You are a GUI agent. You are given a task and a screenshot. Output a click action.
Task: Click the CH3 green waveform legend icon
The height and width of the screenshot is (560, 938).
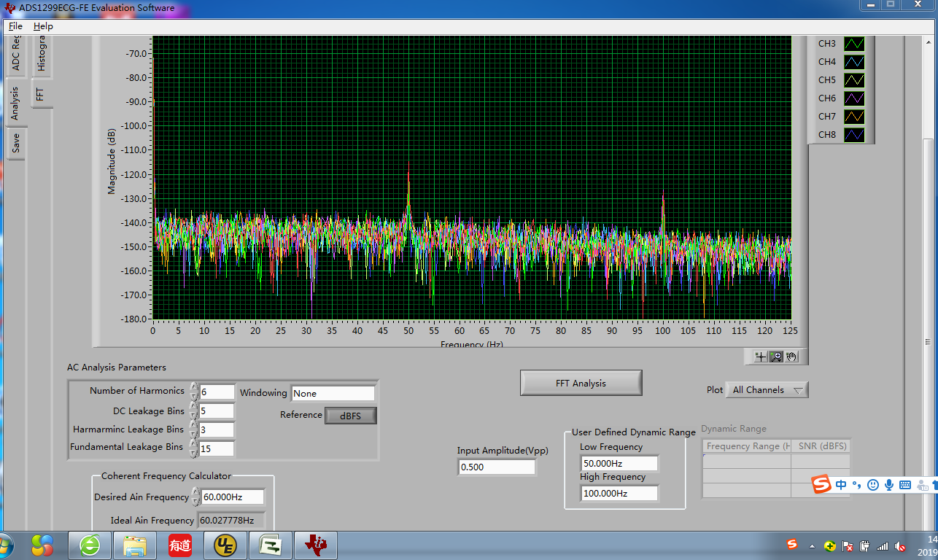tap(853, 43)
